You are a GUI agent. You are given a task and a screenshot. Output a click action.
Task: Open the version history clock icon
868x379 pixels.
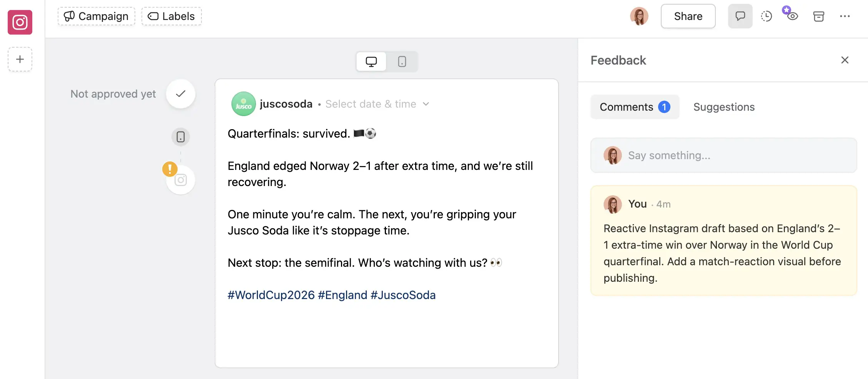click(766, 16)
